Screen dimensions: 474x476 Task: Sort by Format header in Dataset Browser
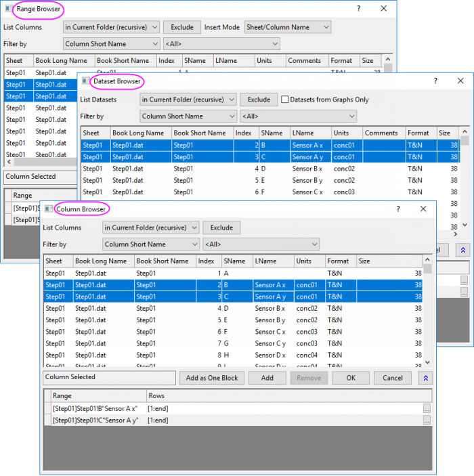tap(421, 133)
